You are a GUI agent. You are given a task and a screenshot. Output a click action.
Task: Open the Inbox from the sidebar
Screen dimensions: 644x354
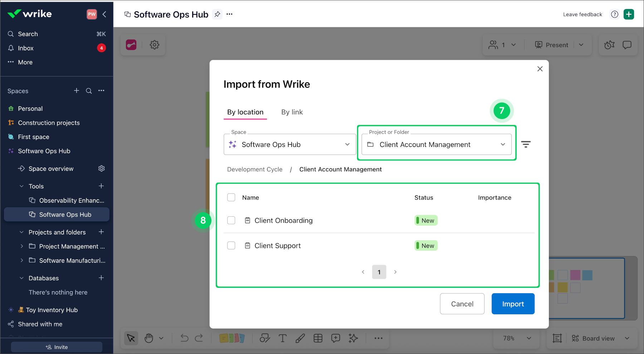pos(25,48)
